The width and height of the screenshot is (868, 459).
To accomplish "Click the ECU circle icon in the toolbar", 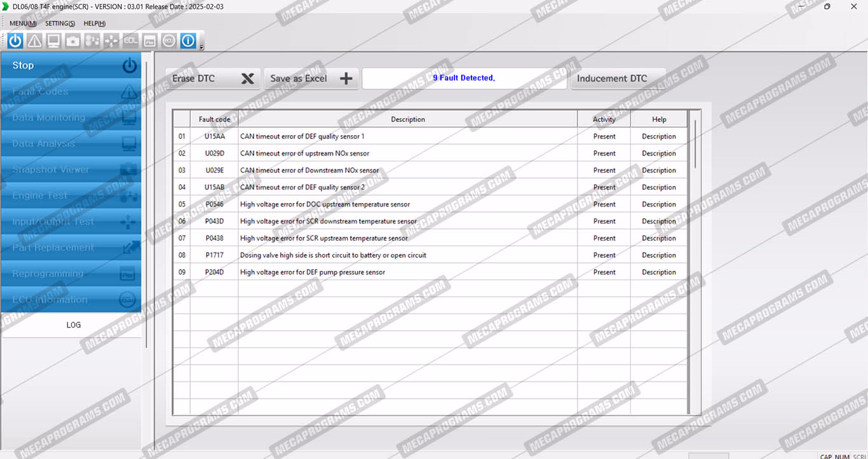I will (x=168, y=41).
